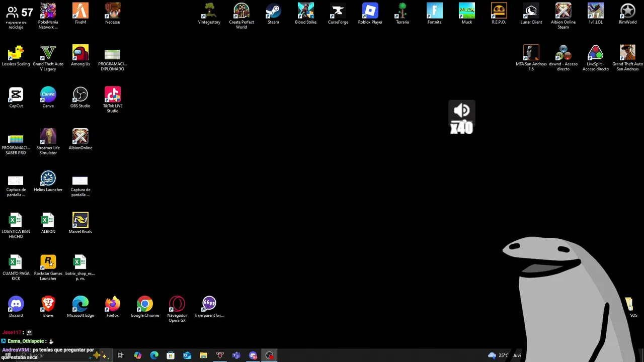Open the 25°C weather widget

tap(505, 355)
